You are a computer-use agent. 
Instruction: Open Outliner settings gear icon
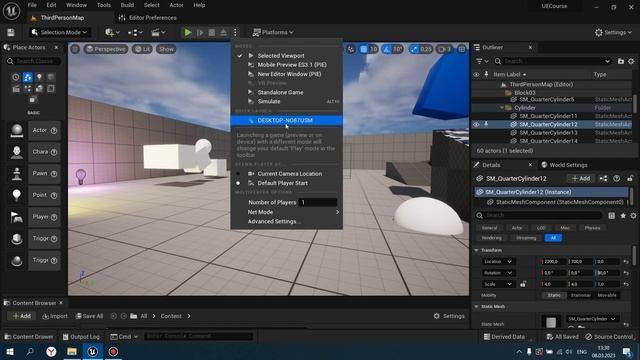click(631, 61)
